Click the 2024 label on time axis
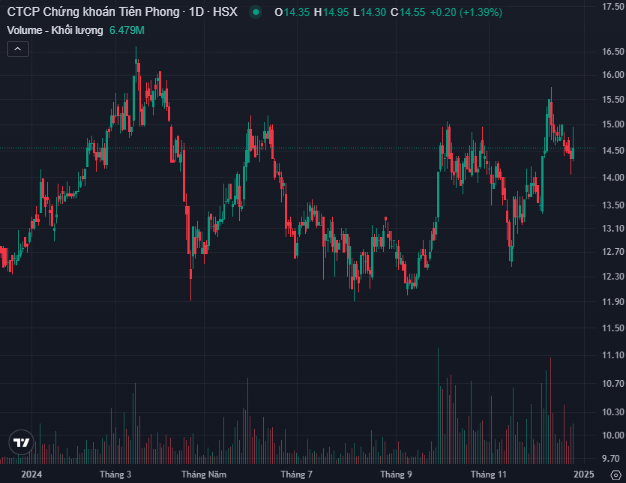The height and width of the screenshot is (483, 626). (32, 474)
